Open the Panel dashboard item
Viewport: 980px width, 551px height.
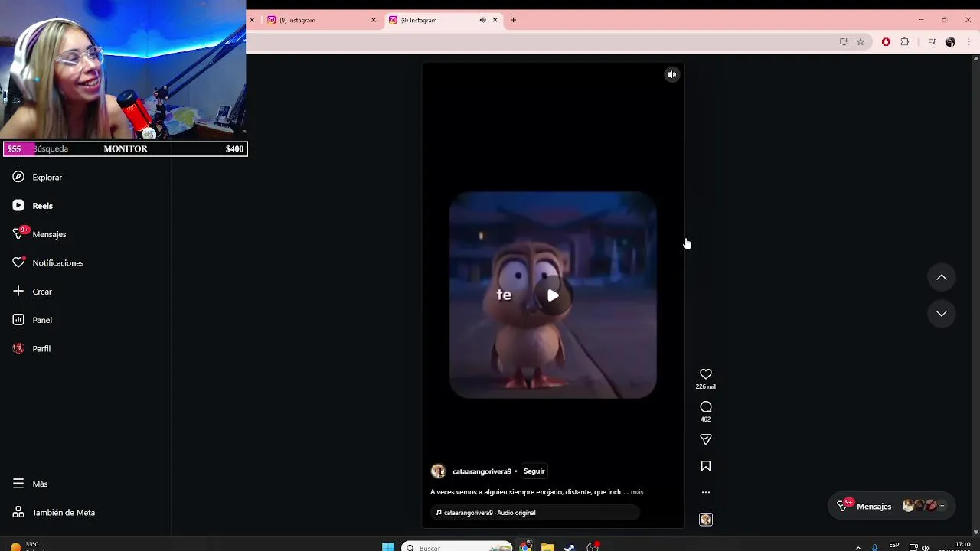(42, 320)
